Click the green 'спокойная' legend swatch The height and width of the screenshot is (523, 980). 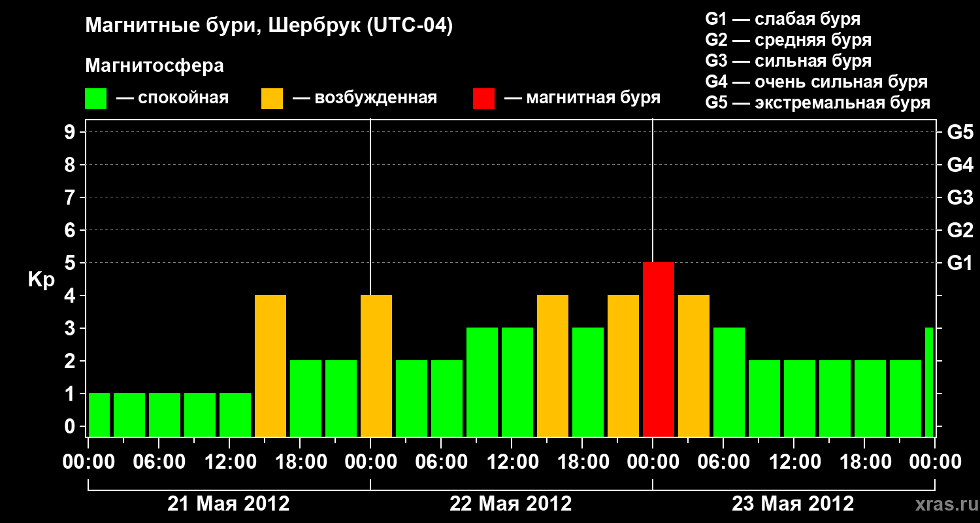(95, 99)
